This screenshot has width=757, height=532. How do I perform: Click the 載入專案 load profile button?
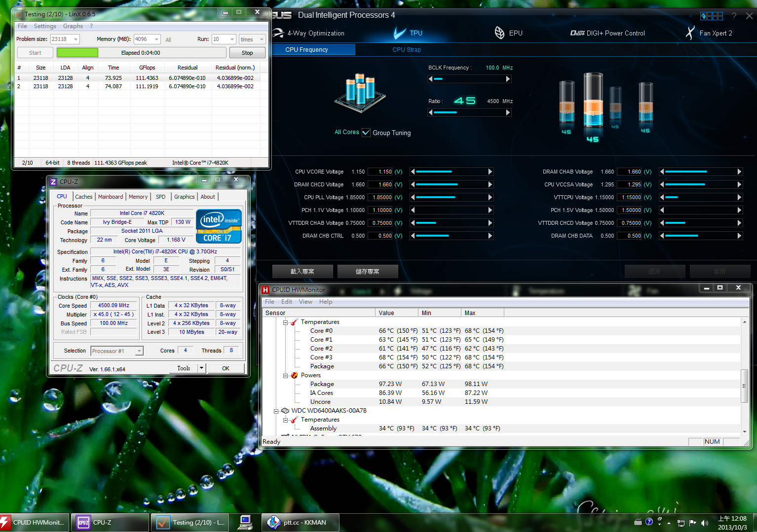pos(303,272)
